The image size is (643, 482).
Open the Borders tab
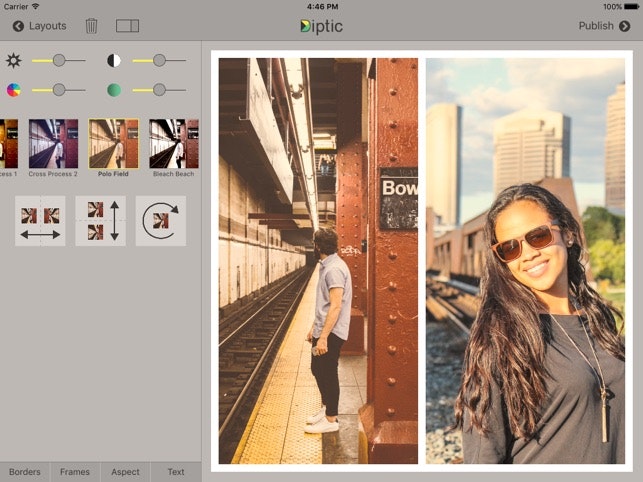click(x=26, y=472)
